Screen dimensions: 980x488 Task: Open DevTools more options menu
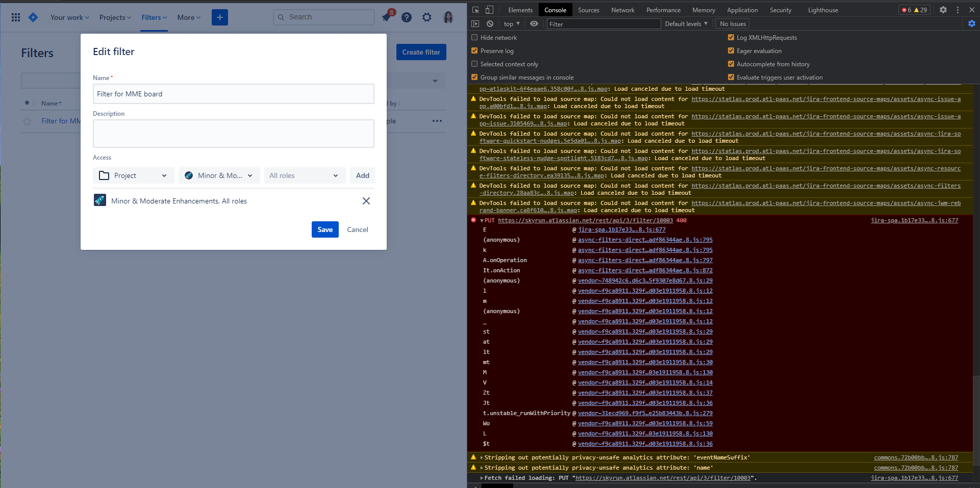(958, 10)
